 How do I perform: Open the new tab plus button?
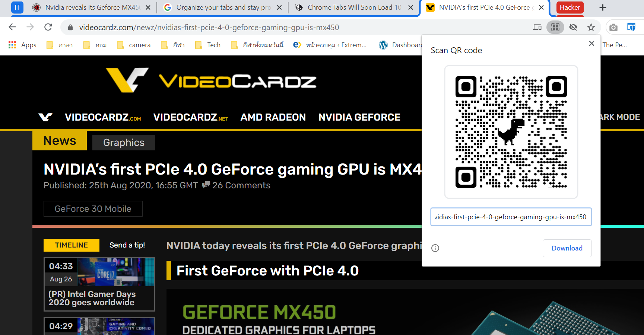point(603,7)
